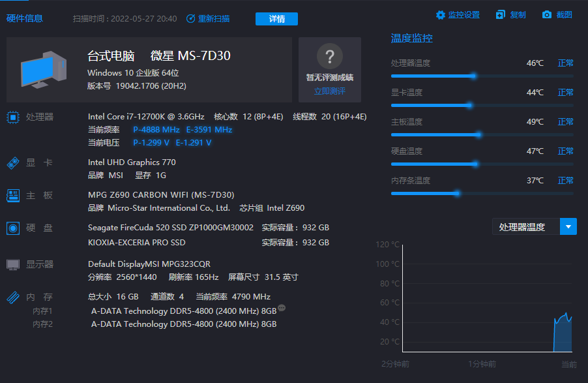Click the 刷新率 165Hz text

[194, 277]
